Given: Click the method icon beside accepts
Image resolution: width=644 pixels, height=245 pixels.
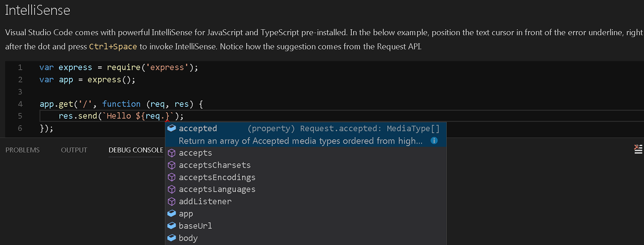Looking at the screenshot, I should (x=172, y=153).
